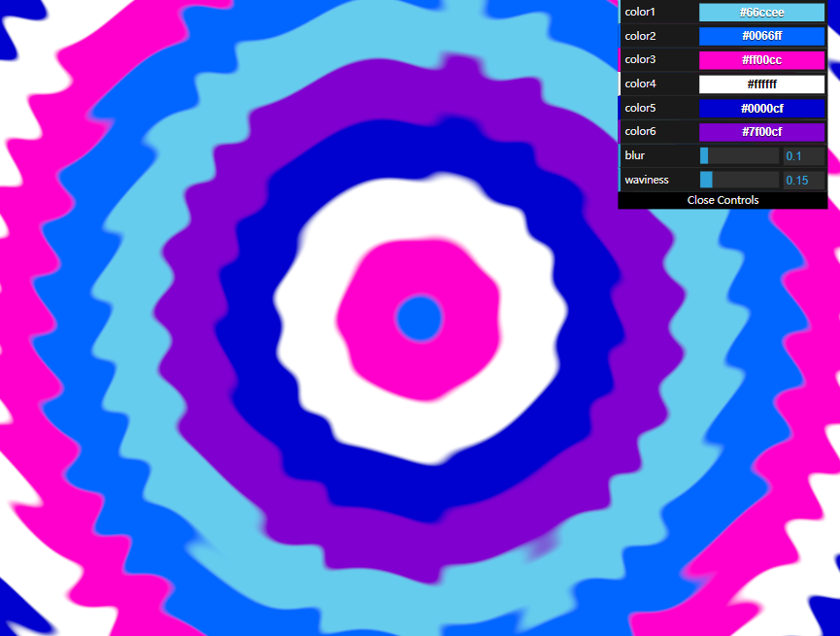Open the color4 swatch #ffffff
The width and height of the screenshot is (840, 636).
[x=761, y=84]
